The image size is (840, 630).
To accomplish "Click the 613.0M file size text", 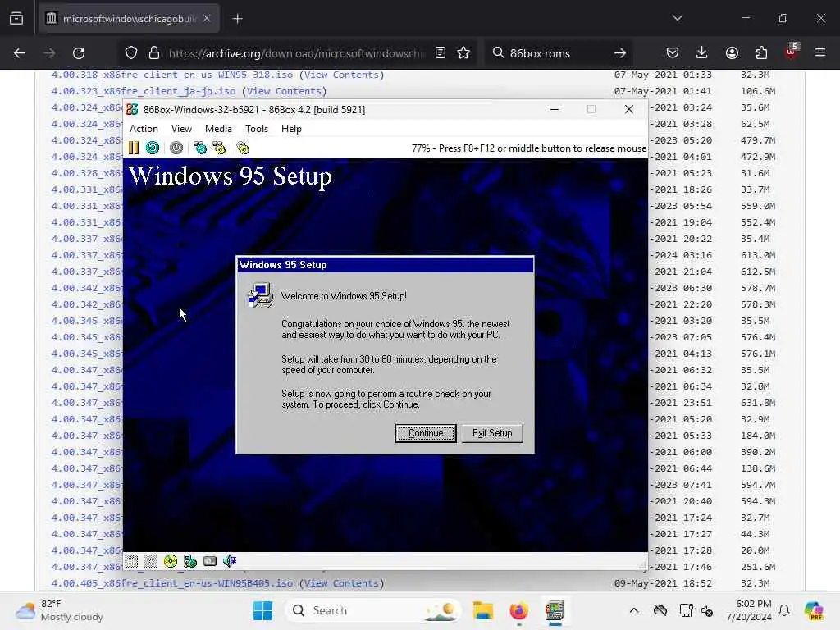I will (x=758, y=255).
